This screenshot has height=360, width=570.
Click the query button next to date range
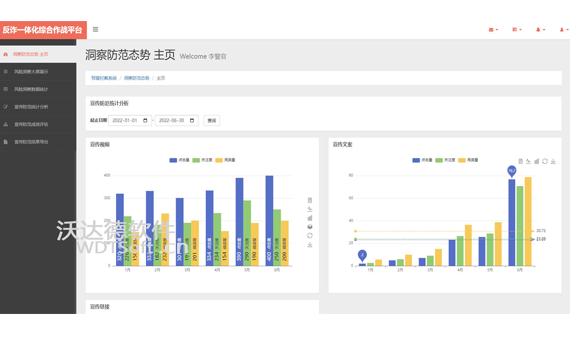(212, 120)
